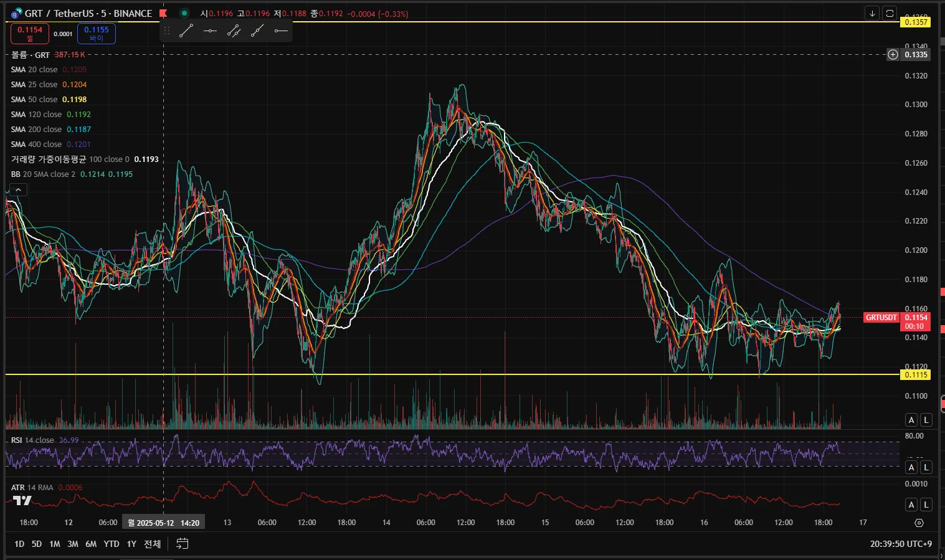Open the down-arrow menu at chart top right

tap(872, 13)
